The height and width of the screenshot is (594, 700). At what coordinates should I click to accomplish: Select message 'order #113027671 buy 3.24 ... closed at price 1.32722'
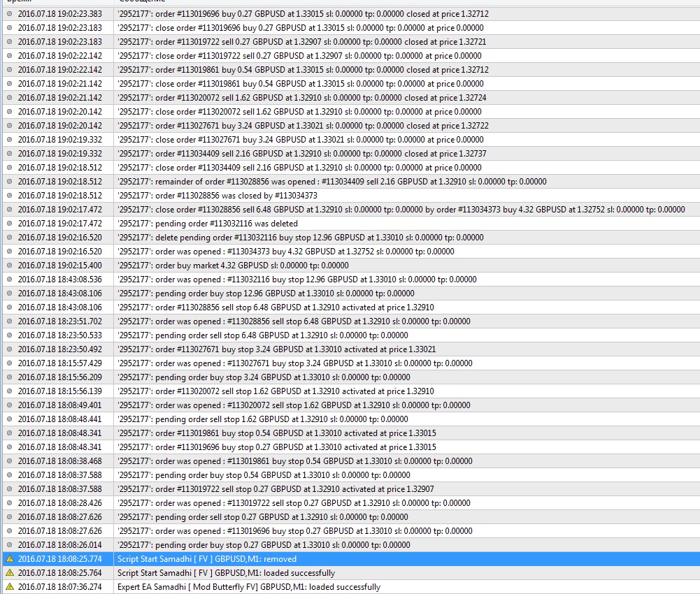(303, 125)
